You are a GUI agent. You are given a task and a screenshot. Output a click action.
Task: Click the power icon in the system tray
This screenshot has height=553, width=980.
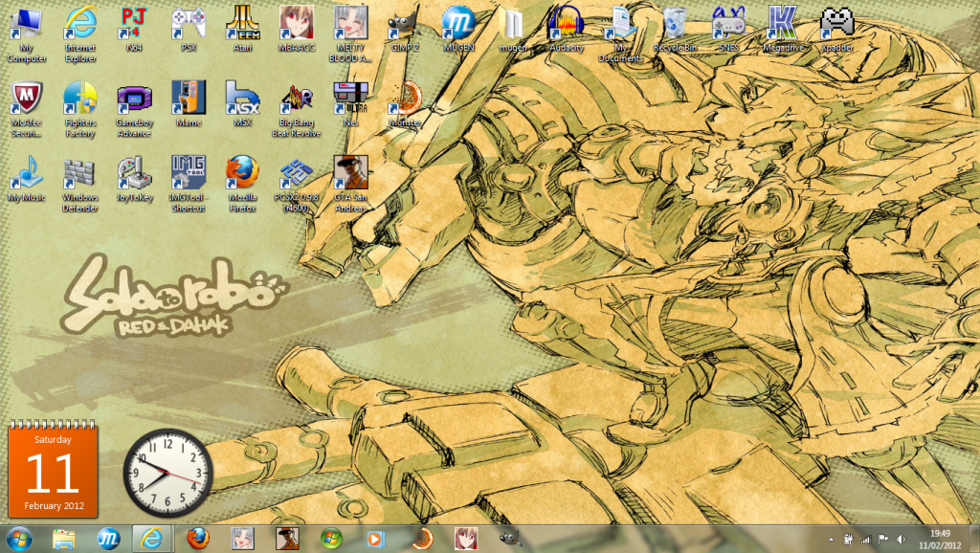tap(848, 540)
